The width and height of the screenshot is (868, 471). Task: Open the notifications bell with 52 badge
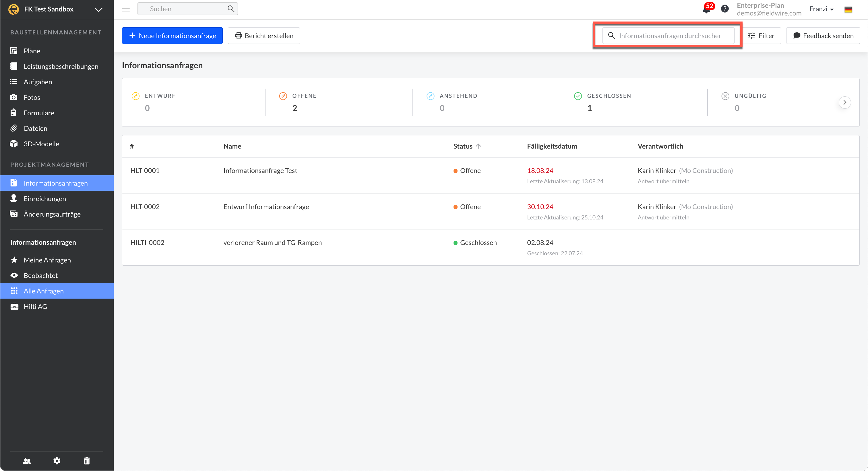[707, 9]
